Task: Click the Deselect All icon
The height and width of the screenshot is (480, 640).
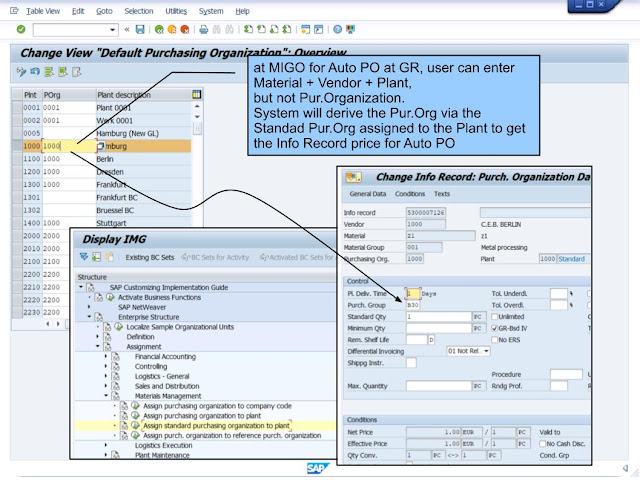Action: 77,72
